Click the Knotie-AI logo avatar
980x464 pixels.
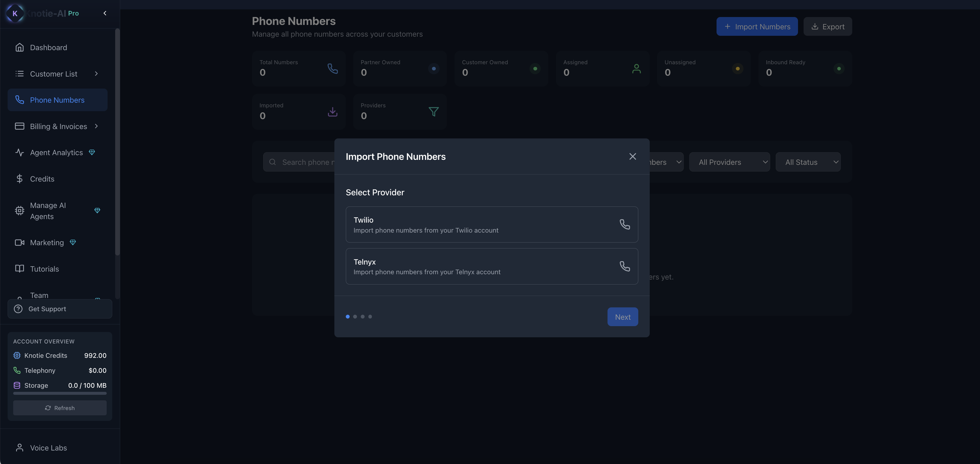click(15, 13)
